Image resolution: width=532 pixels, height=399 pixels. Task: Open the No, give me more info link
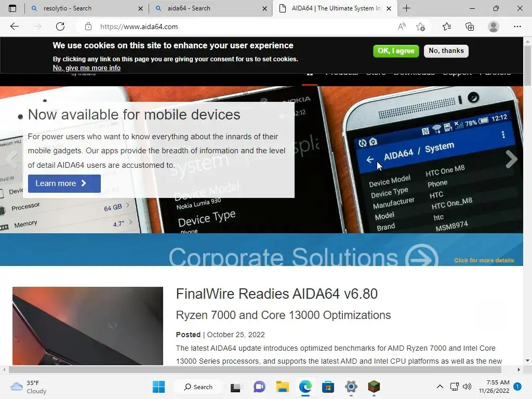87,68
